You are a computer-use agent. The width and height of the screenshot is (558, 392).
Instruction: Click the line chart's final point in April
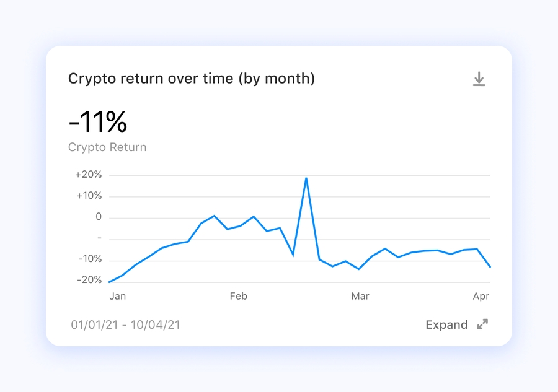(490, 267)
